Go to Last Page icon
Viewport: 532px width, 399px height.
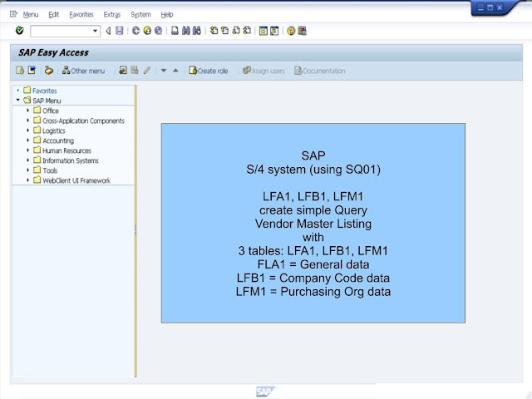pyautogui.click(x=247, y=31)
